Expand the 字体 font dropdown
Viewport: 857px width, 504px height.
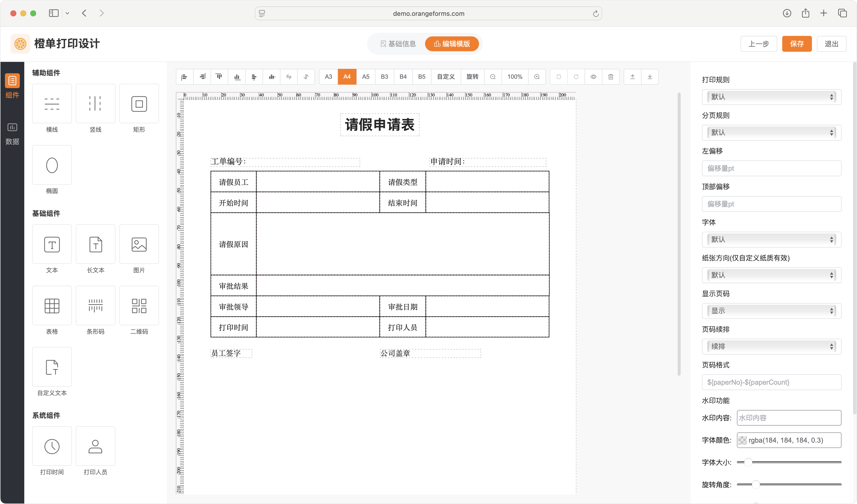tap(771, 240)
